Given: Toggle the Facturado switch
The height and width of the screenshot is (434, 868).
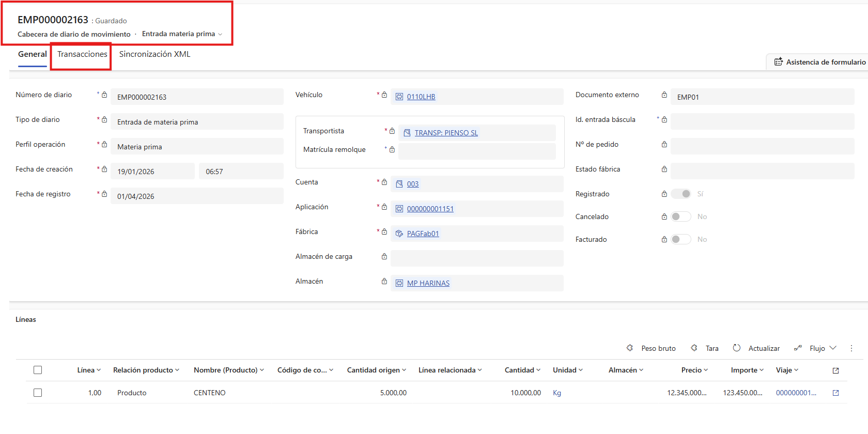Looking at the screenshot, I should coord(680,239).
